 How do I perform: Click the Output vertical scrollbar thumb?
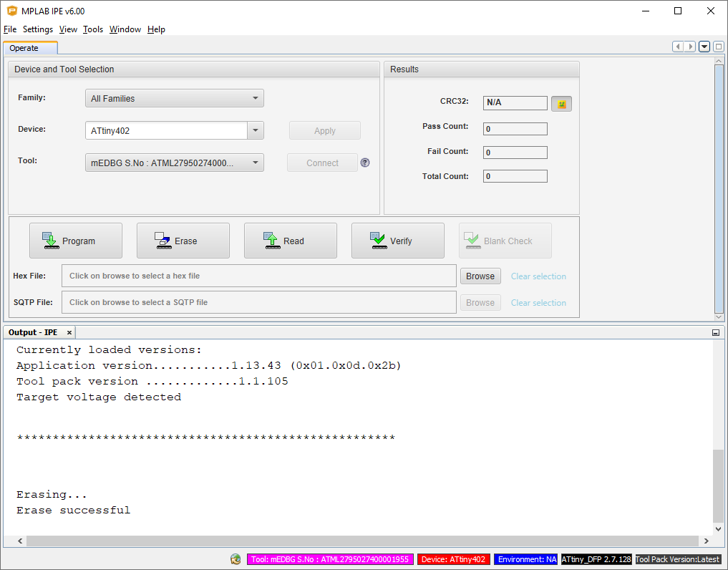(718, 486)
